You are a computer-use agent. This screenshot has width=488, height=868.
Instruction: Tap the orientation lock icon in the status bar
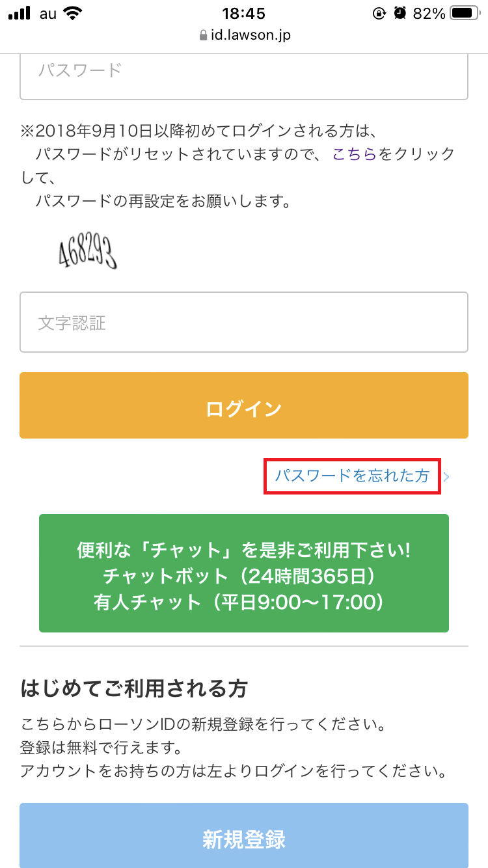[x=379, y=12]
